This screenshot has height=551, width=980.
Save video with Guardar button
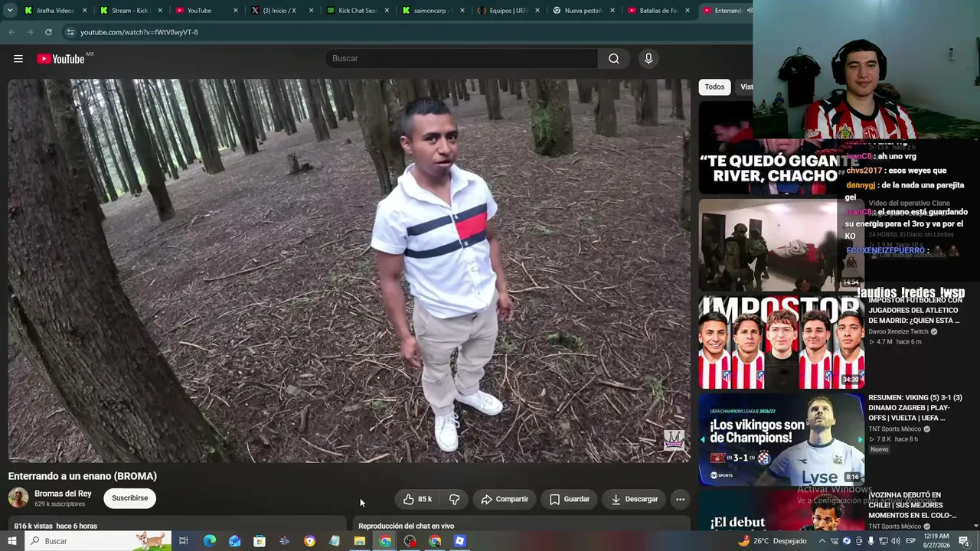click(570, 499)
